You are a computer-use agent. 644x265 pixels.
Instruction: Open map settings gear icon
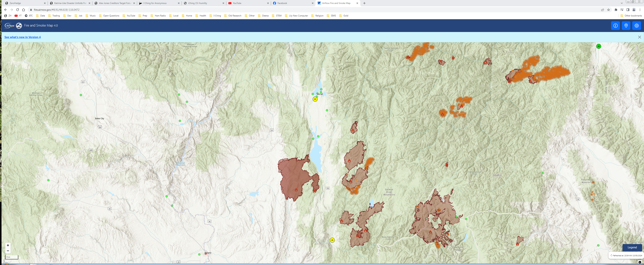click(637, 26)
